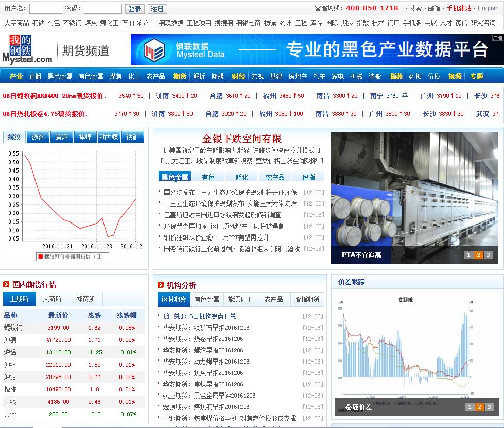Open the 大商所 futures tab
Viewport: 504px width, 428px height.
pyautogui.click(x=52, y=299)
